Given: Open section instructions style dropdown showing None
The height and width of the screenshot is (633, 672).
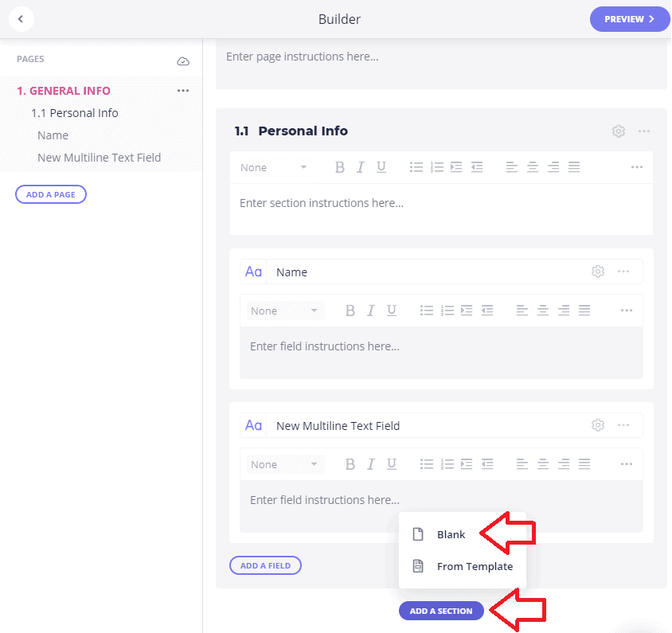Looking at the screenshot, I should coord(274,167).
